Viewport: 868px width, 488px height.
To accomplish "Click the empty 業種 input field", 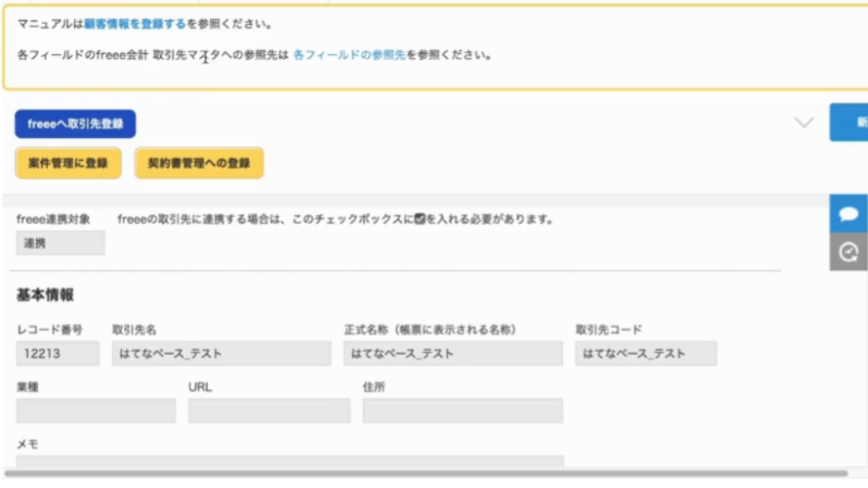I will pyautogui.click(x=96, y=411).
